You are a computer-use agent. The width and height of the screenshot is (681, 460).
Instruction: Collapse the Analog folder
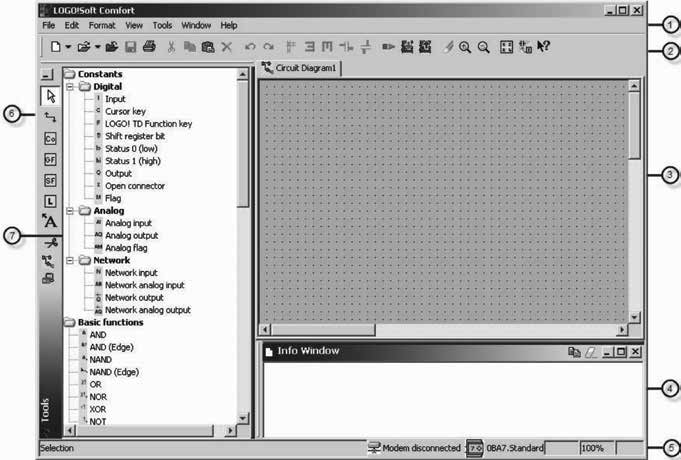[x=70, y=211]
